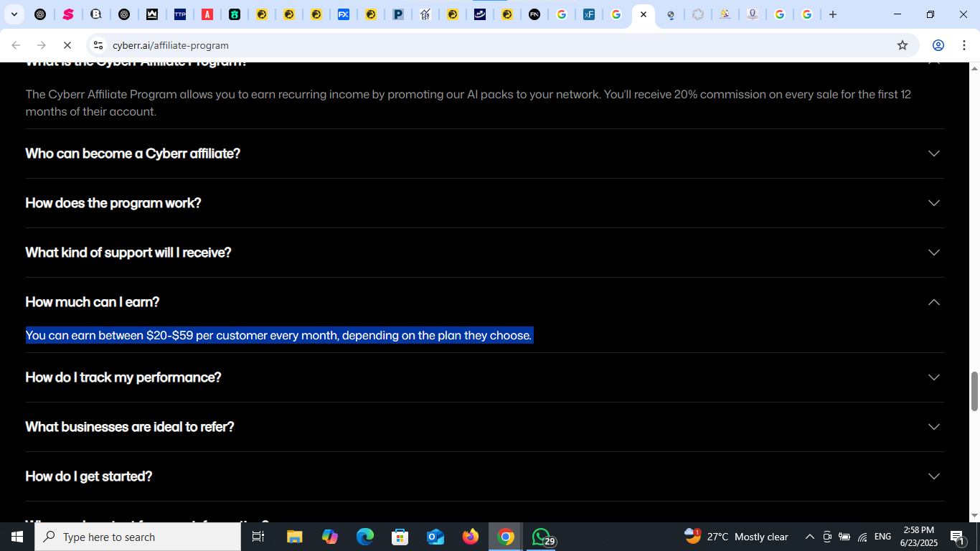Open the Wi-Fi network flyout
The height and width of the screenshot is (551, 980).
pos(862,537)
